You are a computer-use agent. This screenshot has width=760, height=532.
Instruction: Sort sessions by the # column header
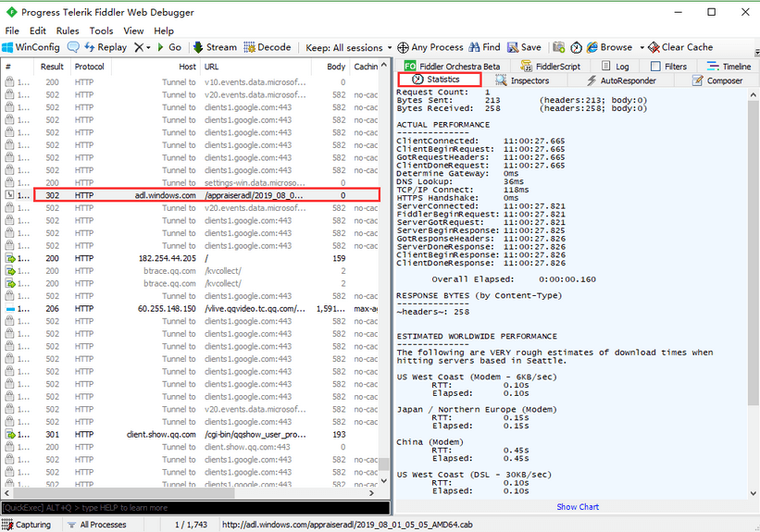tap(17, 67)
